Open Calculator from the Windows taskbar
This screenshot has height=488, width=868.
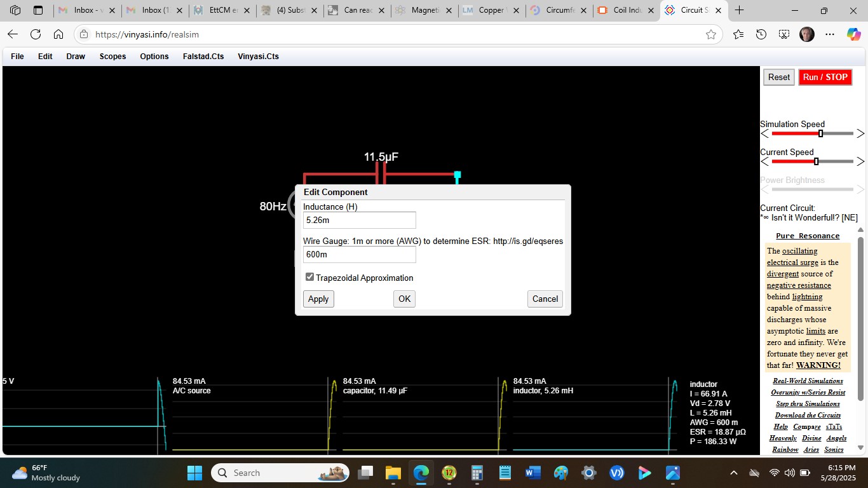(477, 473)
